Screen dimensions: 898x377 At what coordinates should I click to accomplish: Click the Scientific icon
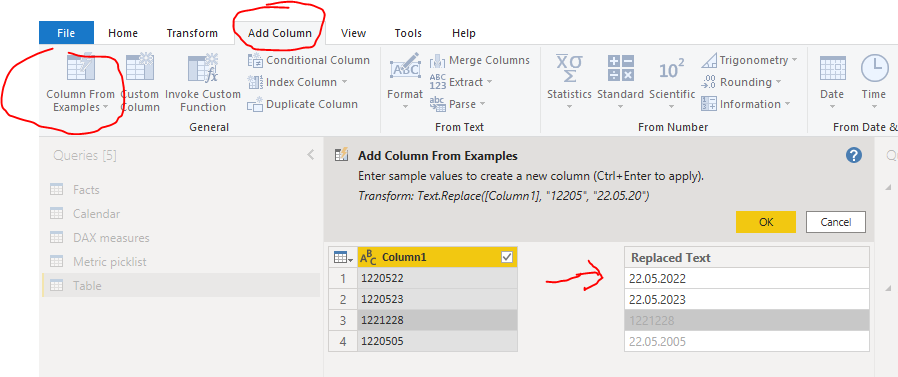pyautogui.click(x=672, y=69)
